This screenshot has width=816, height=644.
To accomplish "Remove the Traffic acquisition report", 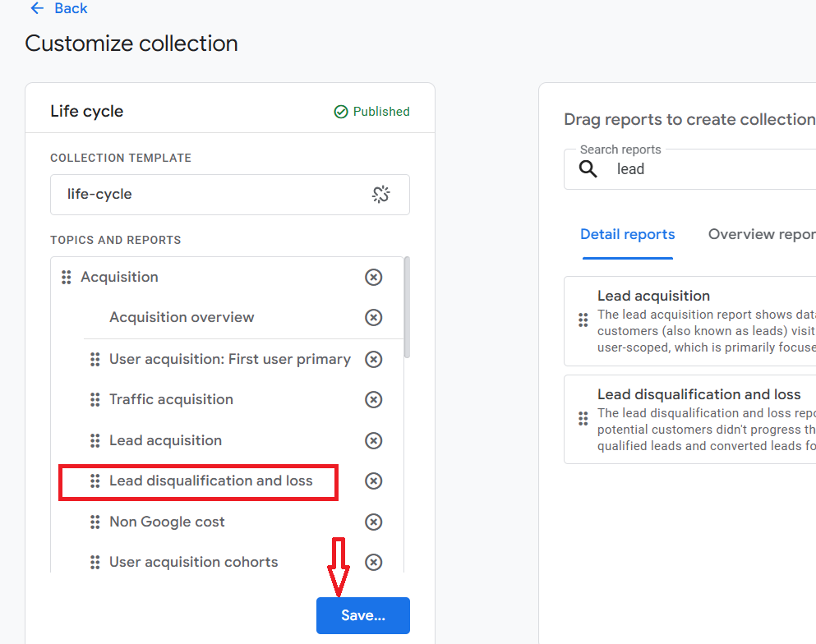I will (x=374, y=400).
